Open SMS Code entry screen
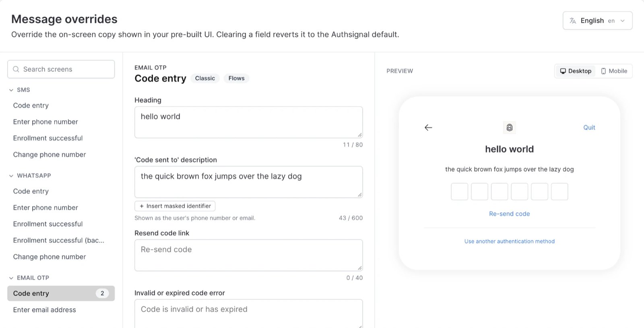Image resolution: width=644 pixels, height=328 pixels. (x=31, y=105)
